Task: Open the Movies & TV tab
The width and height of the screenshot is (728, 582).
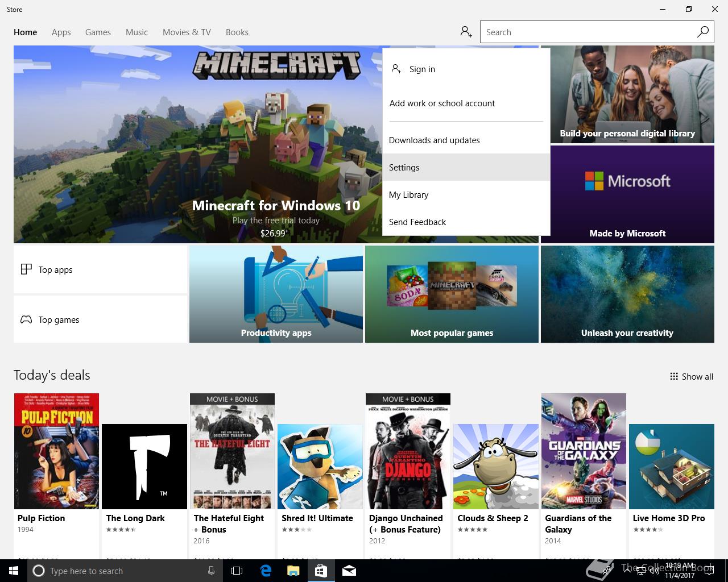Action: pos(187,32)
